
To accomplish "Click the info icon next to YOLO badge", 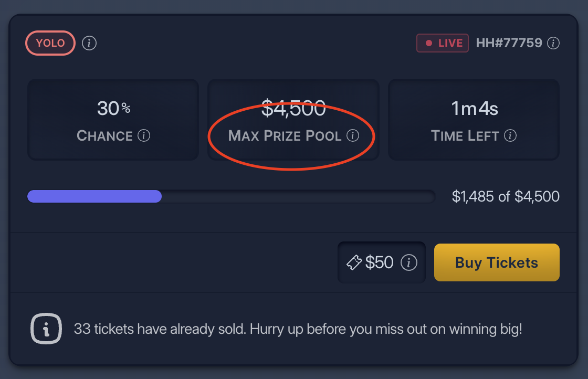I will coord(89,44).
